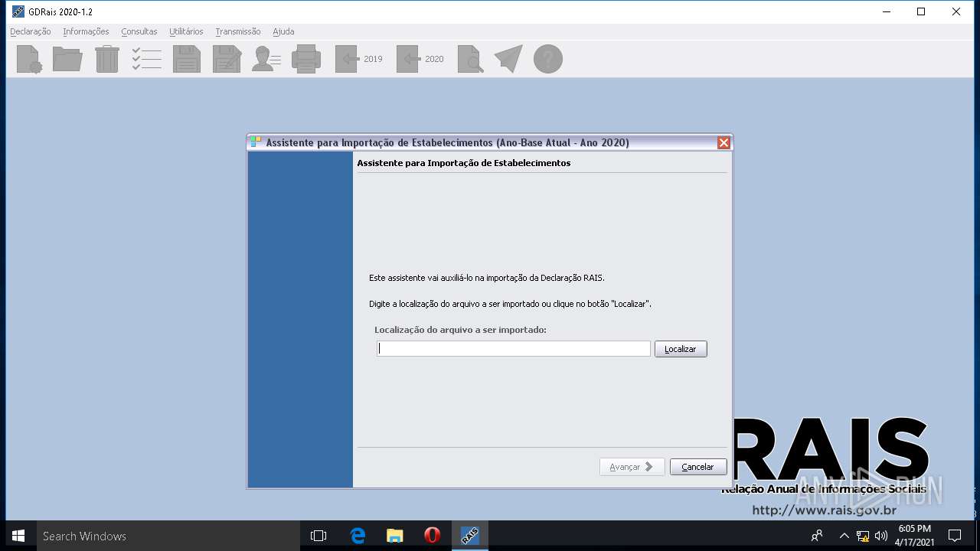
Task: Click the document magnifier search icon
Action: point(470,59)
